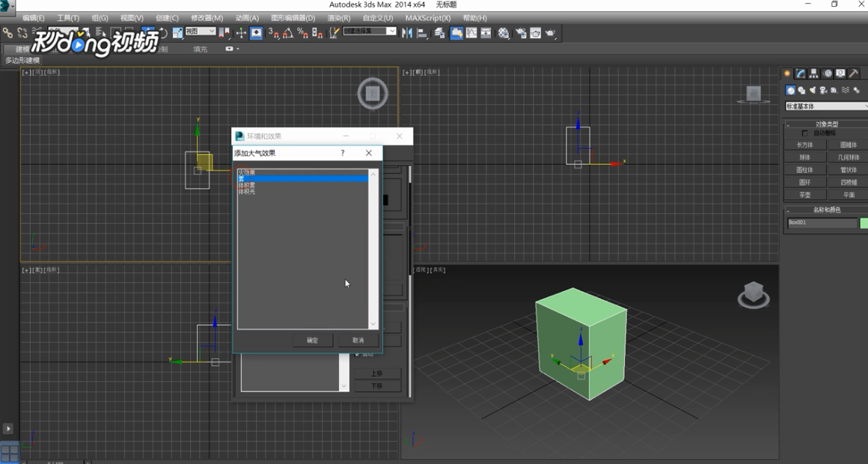The width and height of the screenshot is (868, 464).
Task: Select the Lights category icon
Action: point(813,91)
